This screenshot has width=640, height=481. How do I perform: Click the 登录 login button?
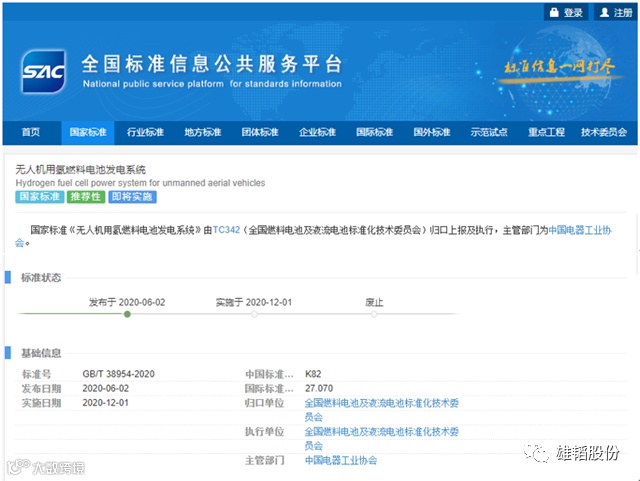click(x=566, y=12)
